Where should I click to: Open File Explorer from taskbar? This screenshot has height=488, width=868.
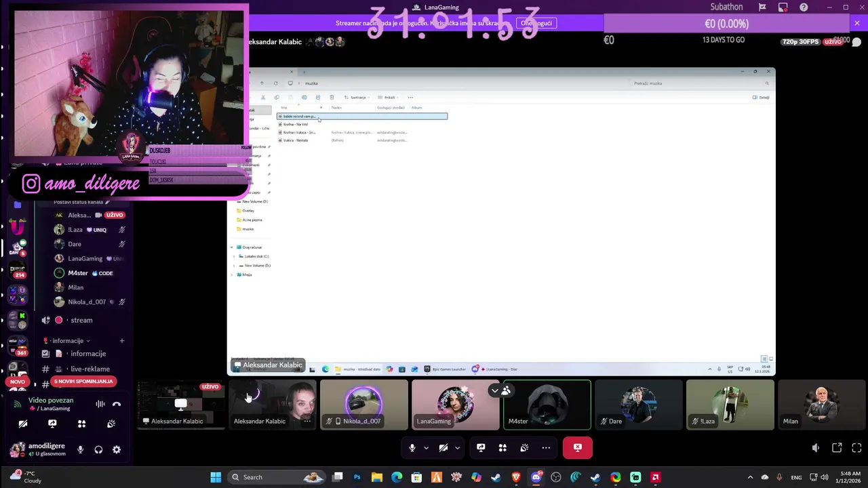tap(377, 477)
